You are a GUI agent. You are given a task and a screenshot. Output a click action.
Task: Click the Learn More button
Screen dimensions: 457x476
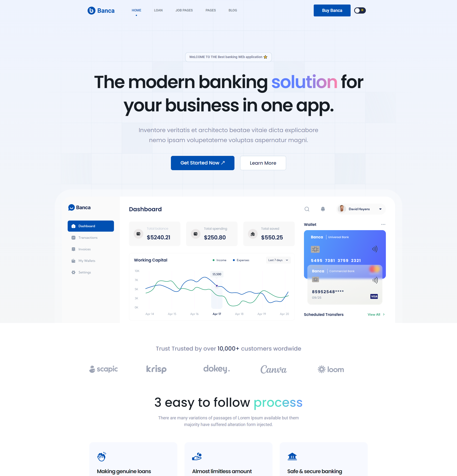[263, 163]
